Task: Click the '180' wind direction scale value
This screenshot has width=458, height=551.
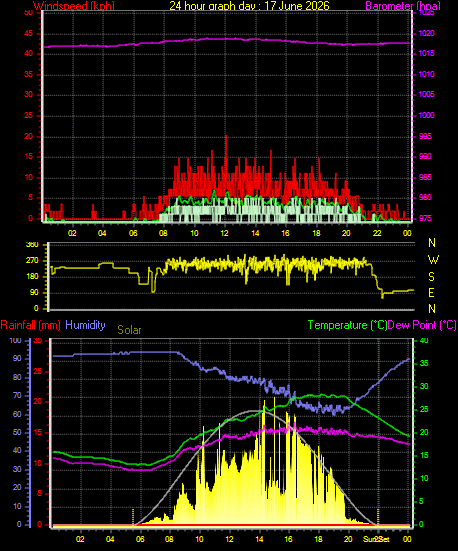Action: 32,277
